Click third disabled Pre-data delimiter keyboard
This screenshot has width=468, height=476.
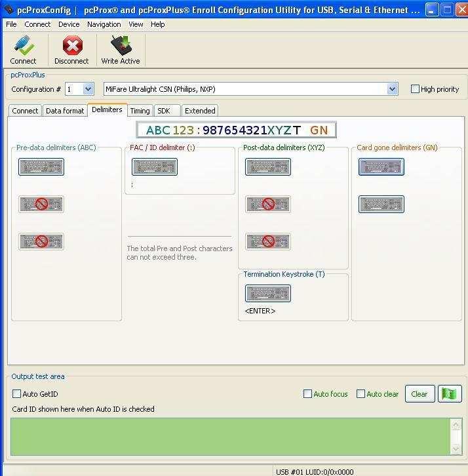41,242
